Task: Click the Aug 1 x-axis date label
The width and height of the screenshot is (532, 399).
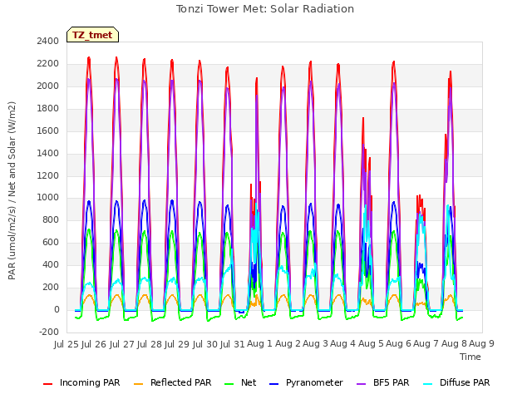Action: click(259, 343)
